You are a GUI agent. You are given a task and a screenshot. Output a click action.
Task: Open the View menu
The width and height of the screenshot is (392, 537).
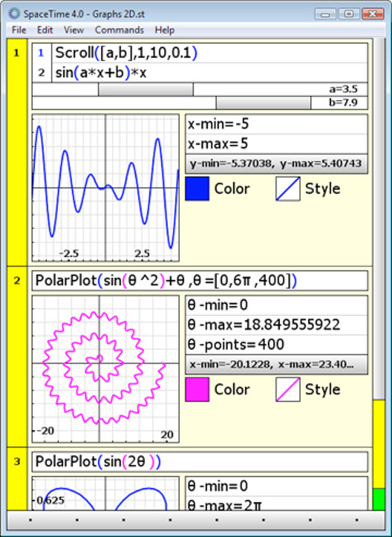click(74, 30)
